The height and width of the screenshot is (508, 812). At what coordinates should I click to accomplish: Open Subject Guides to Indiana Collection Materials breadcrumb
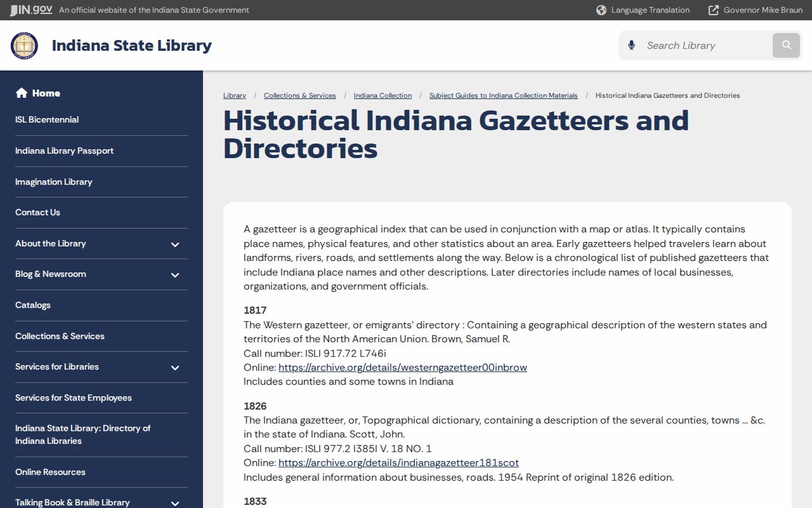pyautogui.click(x=504, y=95)
